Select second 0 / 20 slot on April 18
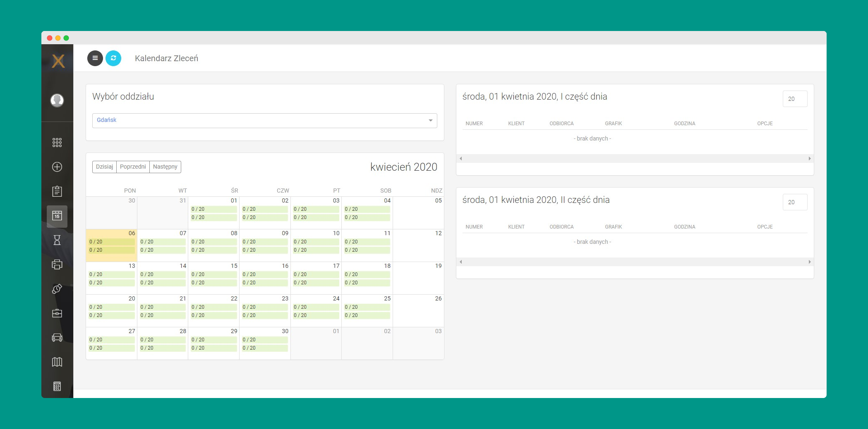Screen dimensions: 868x429 (367, 283)
